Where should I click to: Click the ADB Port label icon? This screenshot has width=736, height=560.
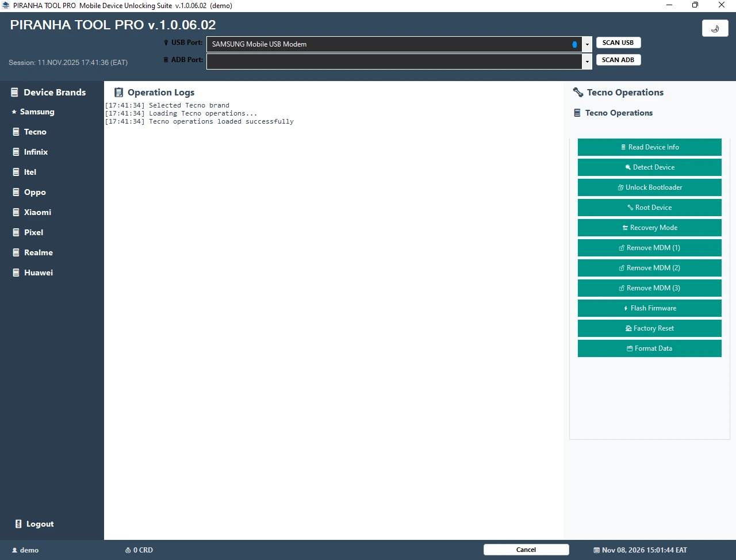tap(166, 60)
